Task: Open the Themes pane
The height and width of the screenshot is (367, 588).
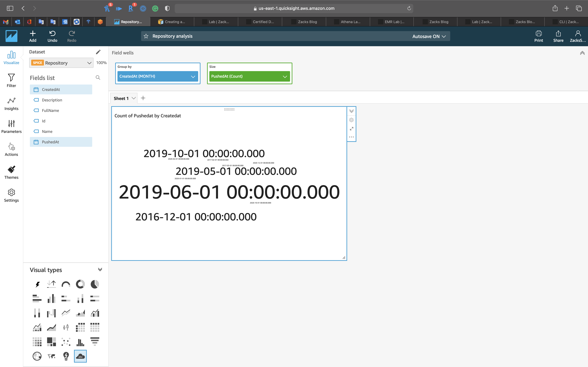Action: click(11, 173)
